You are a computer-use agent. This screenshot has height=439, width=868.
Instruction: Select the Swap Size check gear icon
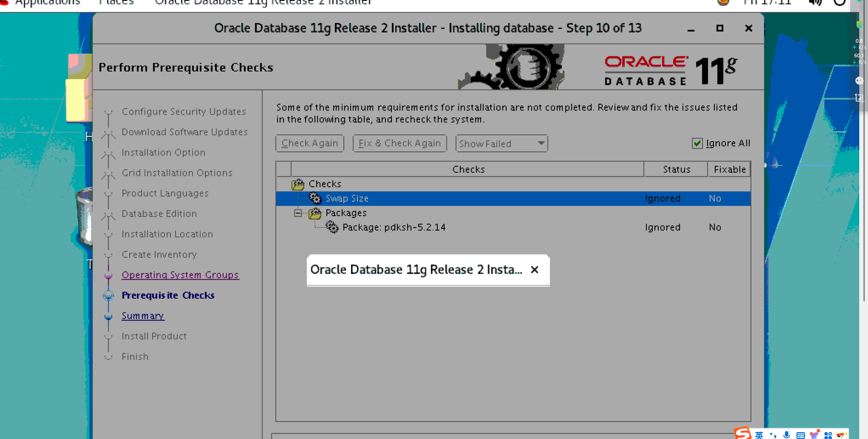(x=315, y=198)
